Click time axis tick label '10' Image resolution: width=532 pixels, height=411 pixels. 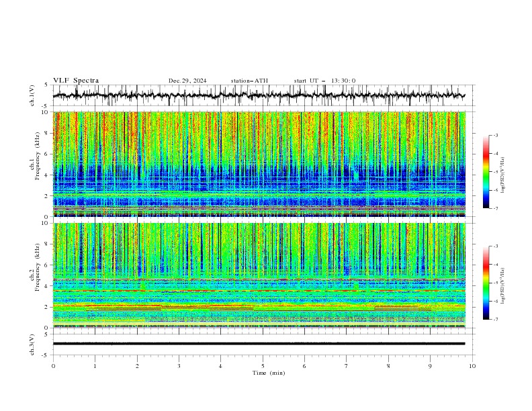(x=472, y=366)
